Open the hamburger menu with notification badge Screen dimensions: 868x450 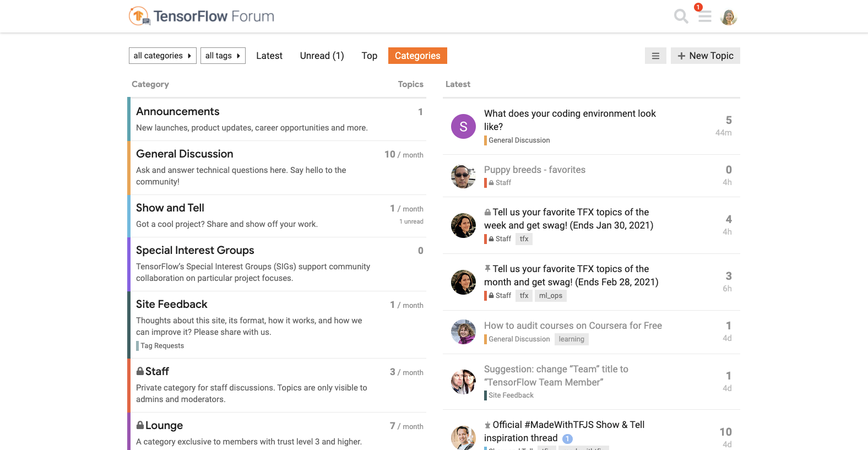click(704, 16)
